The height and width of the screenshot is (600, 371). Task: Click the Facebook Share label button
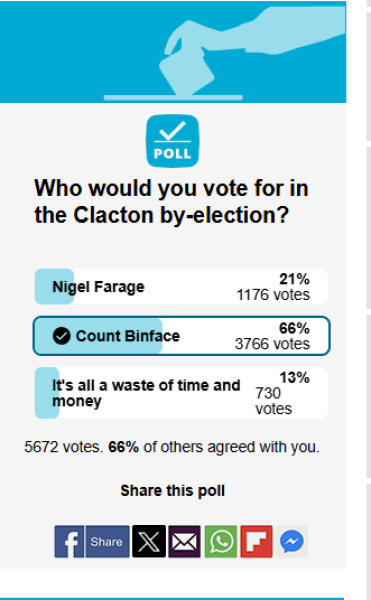coord(107,541)
